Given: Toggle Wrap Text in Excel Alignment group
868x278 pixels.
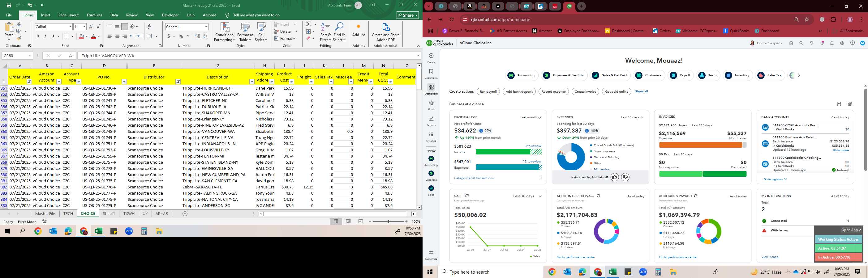Looking at the screenshot, I should (x=149, y=27).
